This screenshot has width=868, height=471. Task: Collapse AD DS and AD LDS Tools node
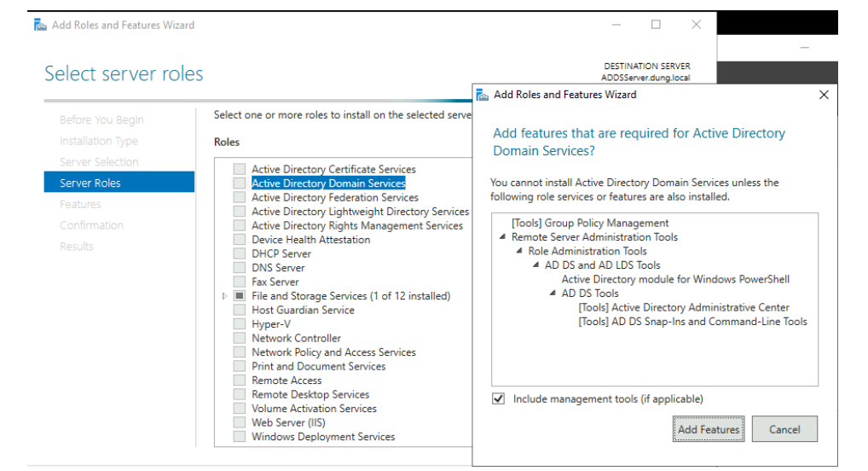[535, 265]
